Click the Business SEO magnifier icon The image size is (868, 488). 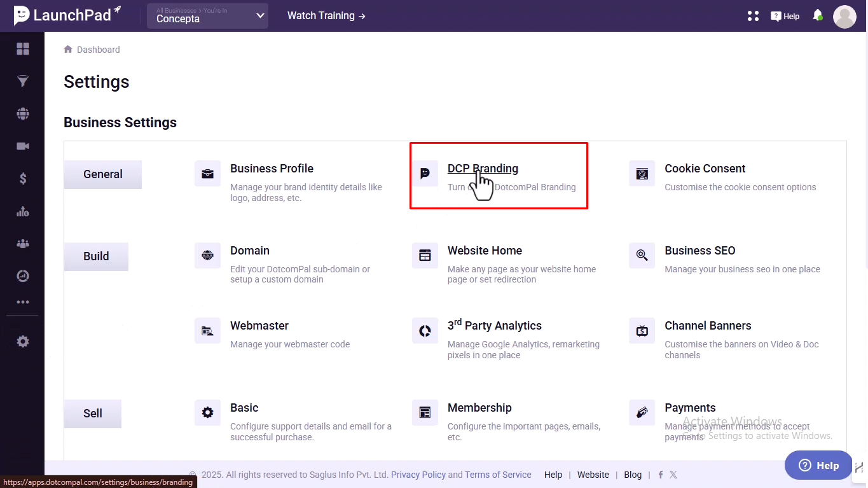click(642, 256)
